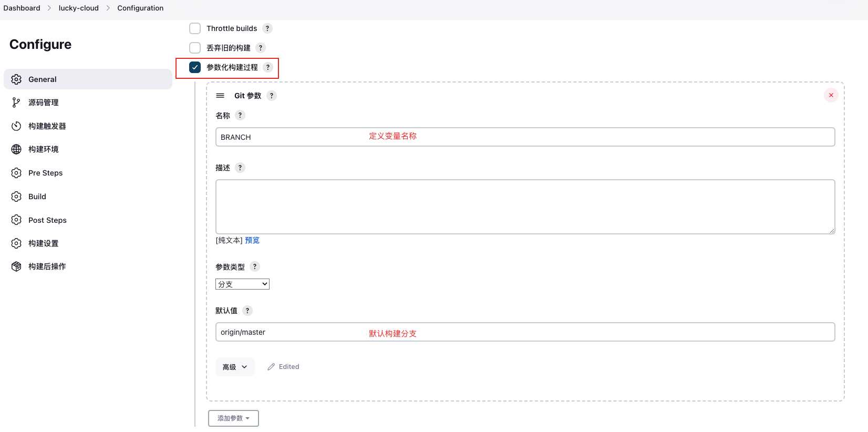Click the Pre Steps gear icon
Image resolution: width=868 pixels, height=432 pixels.
tap(16, 173)
